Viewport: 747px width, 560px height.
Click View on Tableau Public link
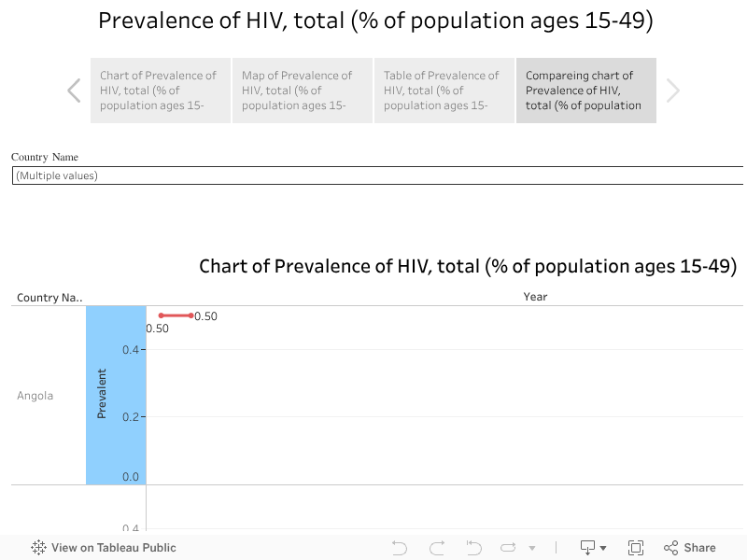point(113,548)
